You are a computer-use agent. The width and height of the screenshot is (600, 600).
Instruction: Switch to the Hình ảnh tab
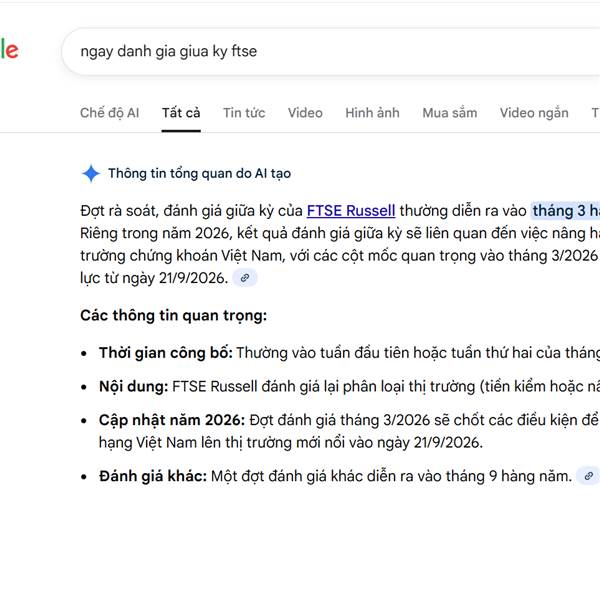pos(372,113)
